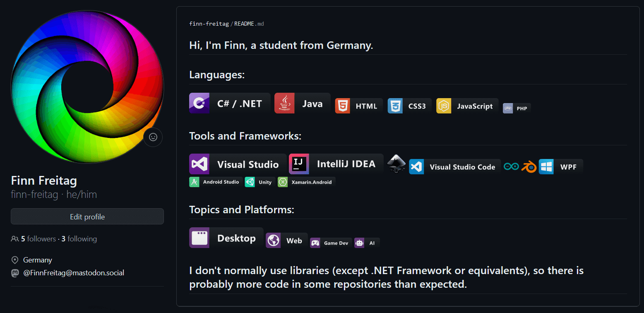Viewport: 644px width, 313px height.
Task: Click the Android Studio badge
Action: click(x=216, y=182)
